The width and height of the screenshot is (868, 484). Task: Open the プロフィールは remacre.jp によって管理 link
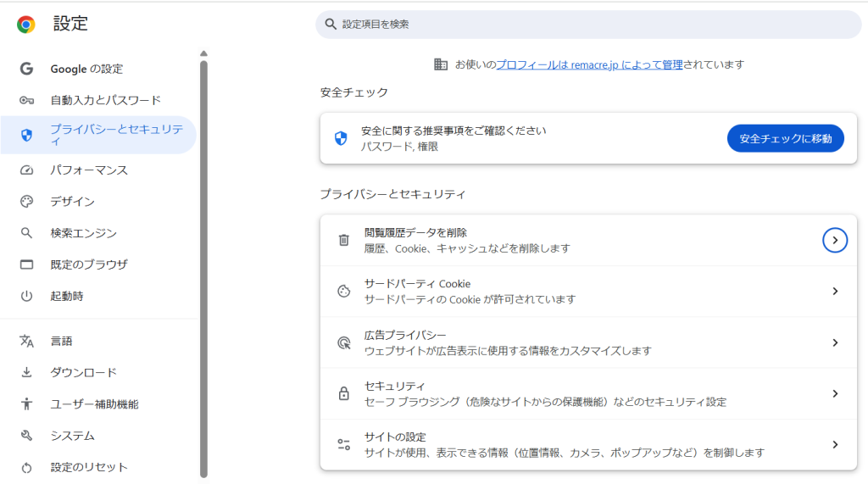(589, 64)
